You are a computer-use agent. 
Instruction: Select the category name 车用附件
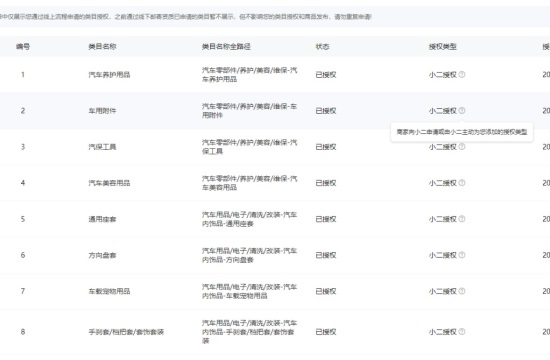tap(102, 111)
